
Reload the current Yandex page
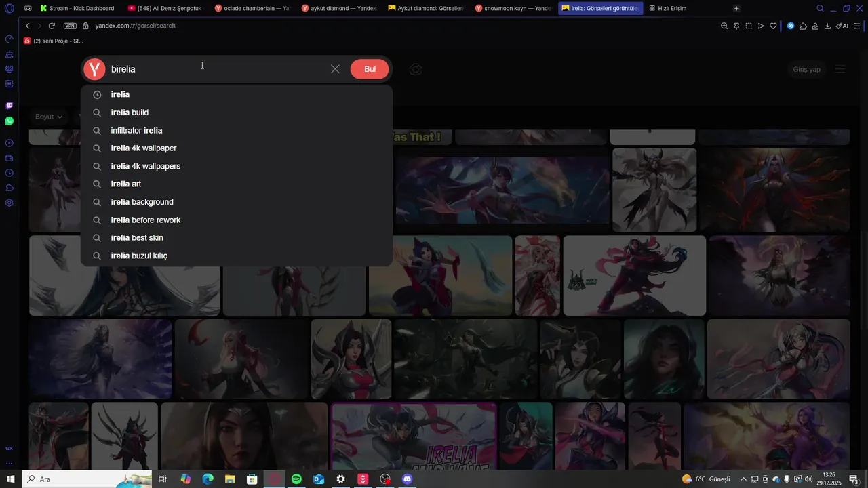tap(52, 26)
